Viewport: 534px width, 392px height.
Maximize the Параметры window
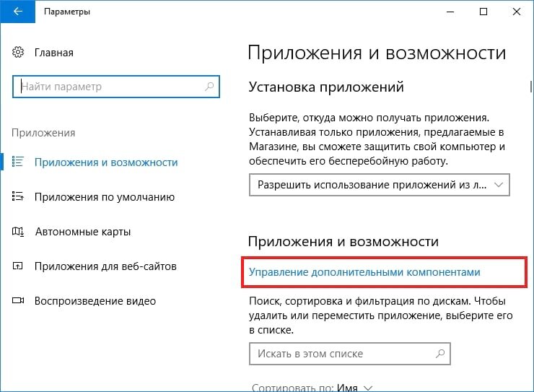pyautogui.click(x=483, y=12)
